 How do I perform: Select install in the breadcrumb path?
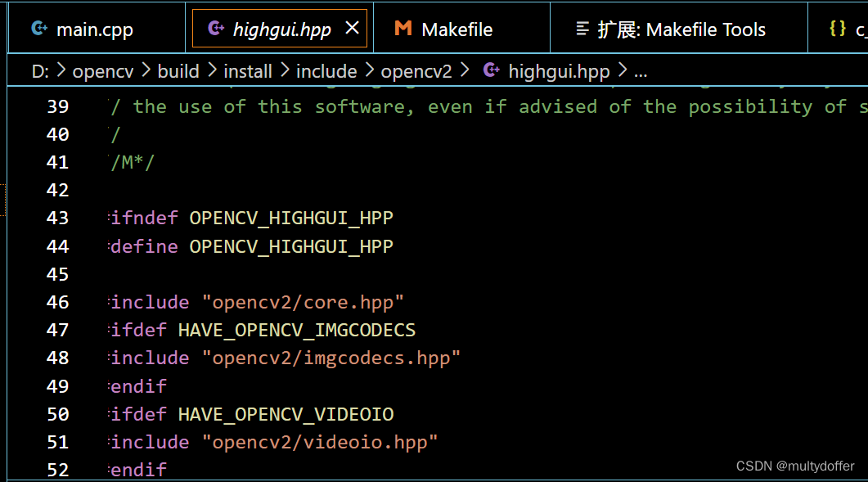click(x=247, y=70)
